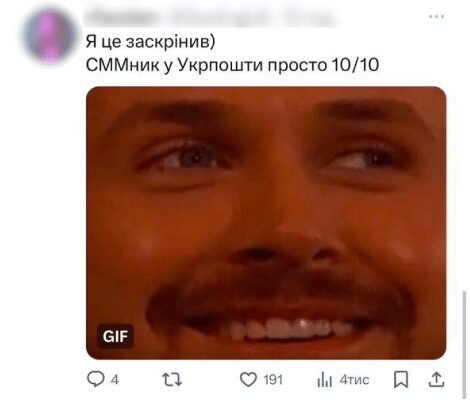Open the three-dot more options menu
This screenshot has width=470, height=400.
point(436,16)
